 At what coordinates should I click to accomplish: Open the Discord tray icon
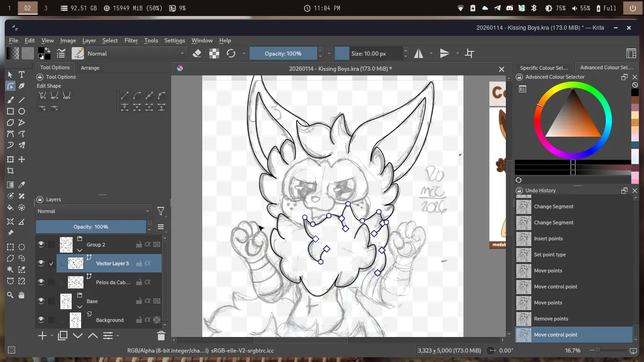pyautogui.click(x=509, y=8)
